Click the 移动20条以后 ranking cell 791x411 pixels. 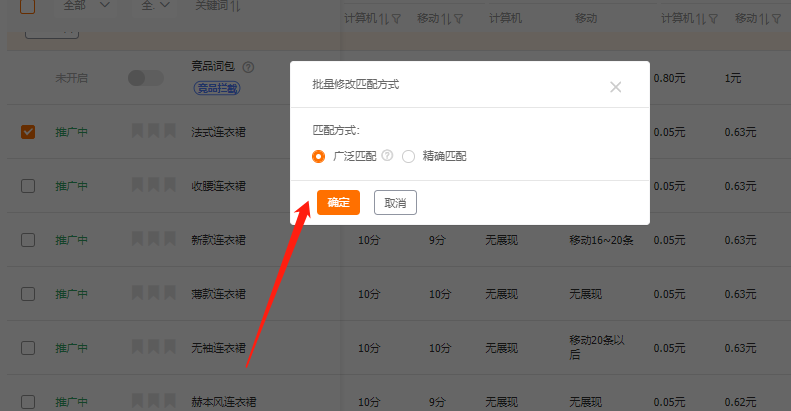[x=597, y=347]
